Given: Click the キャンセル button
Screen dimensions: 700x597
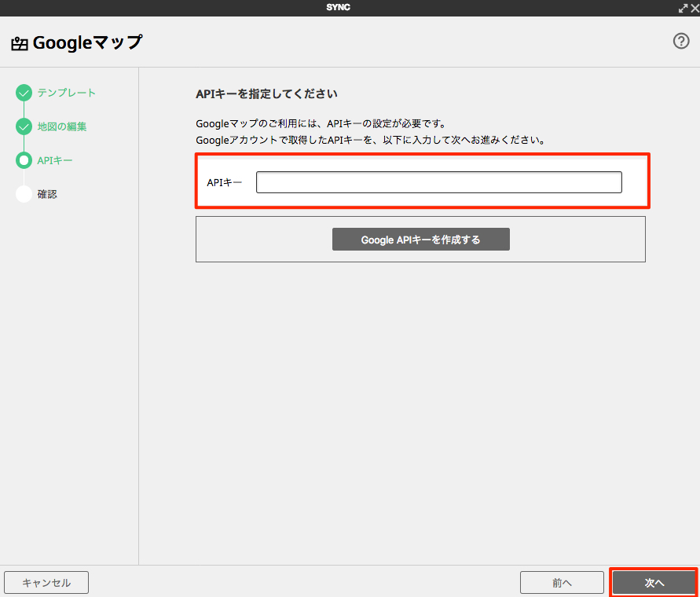Looking at the screenshot, I should click(46, 583).
